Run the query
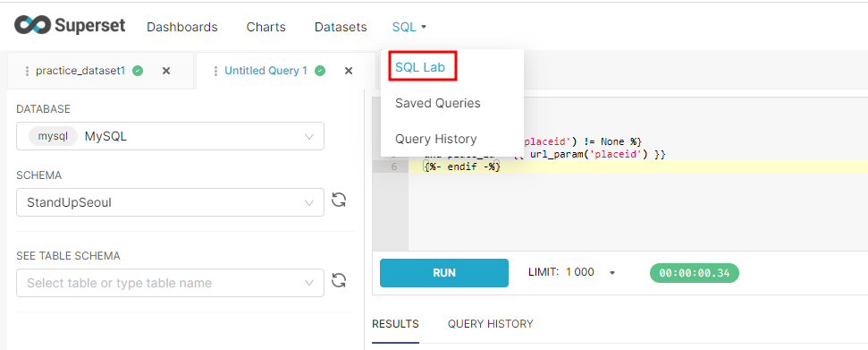 click(x=444, y=273)
